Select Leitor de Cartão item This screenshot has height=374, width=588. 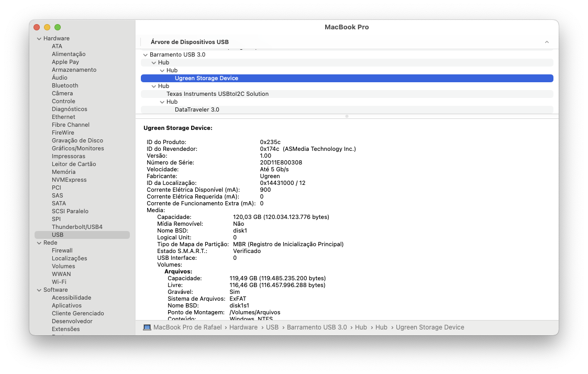74,164
